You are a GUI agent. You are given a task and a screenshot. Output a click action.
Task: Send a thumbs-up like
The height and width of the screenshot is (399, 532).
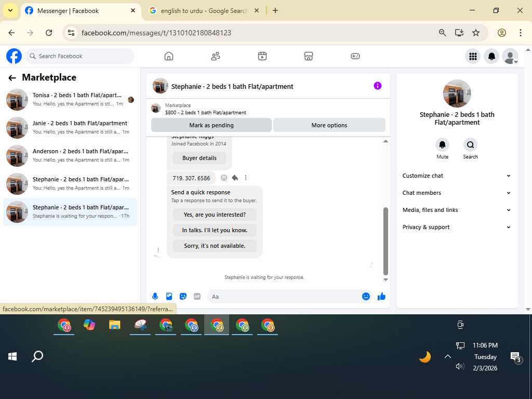(x=382, y=297)
